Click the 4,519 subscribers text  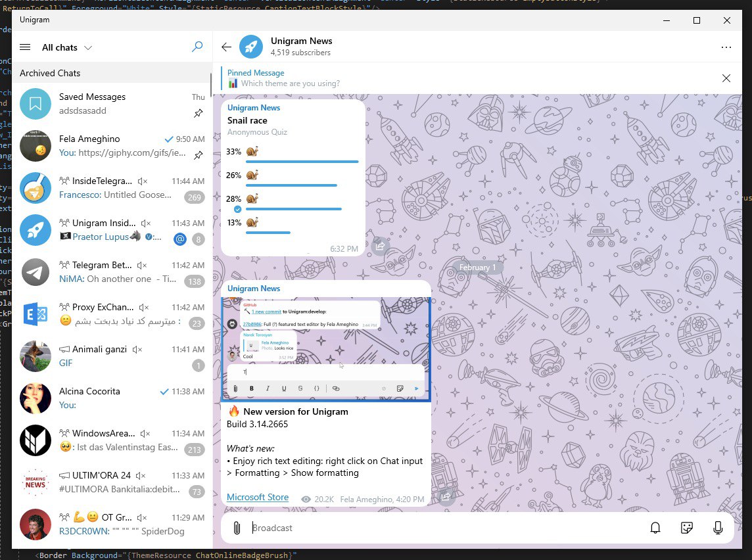point(300,53)
